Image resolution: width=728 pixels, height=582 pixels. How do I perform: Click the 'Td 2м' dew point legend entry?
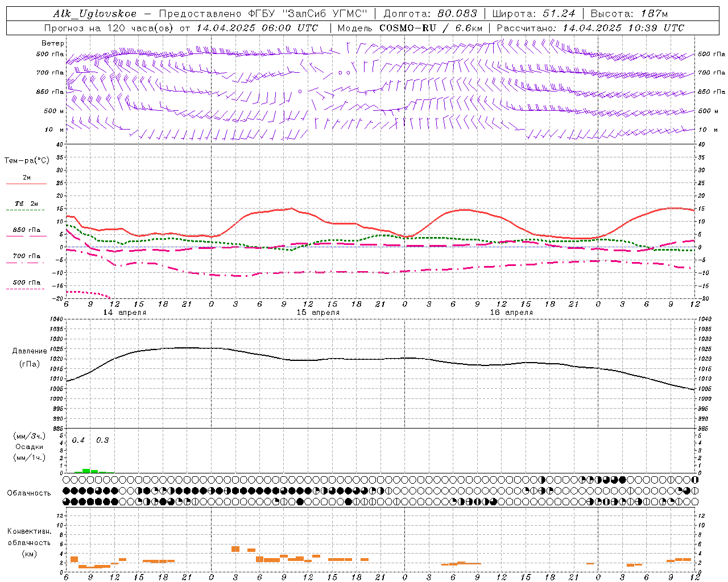pyautogui.click(x=27, y=203)
